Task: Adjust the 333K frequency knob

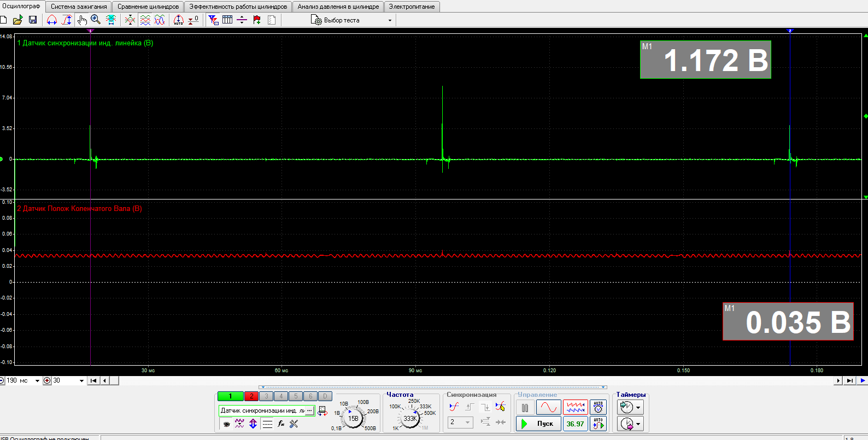Action: (x=410, y=419)
